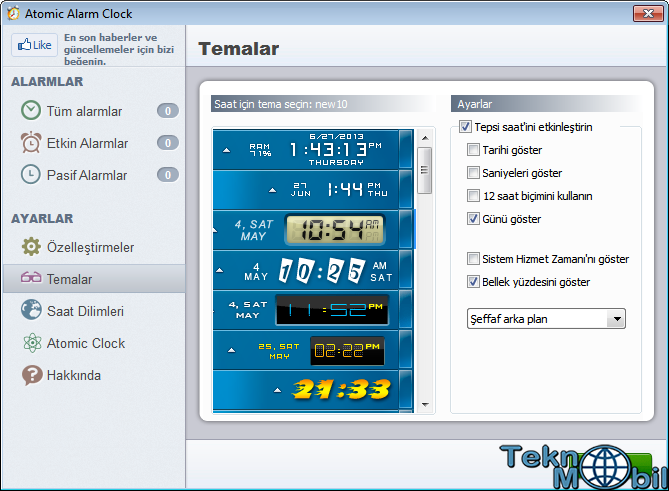Select the 1:43:13 PM Thursday clock theme

[x=313, y=149]
